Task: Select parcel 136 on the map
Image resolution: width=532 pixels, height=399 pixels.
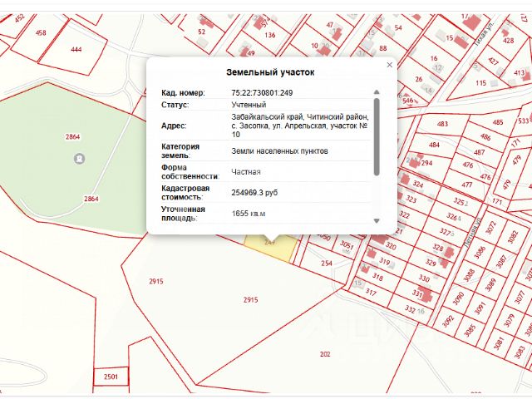Action: 269,35
